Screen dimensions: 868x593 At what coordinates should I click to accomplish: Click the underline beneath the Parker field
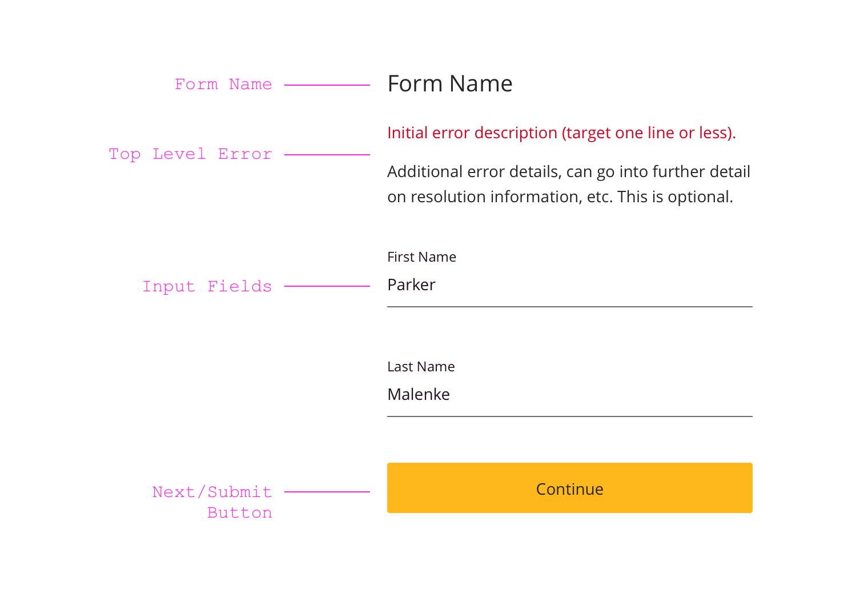click(x=569, y=307)
